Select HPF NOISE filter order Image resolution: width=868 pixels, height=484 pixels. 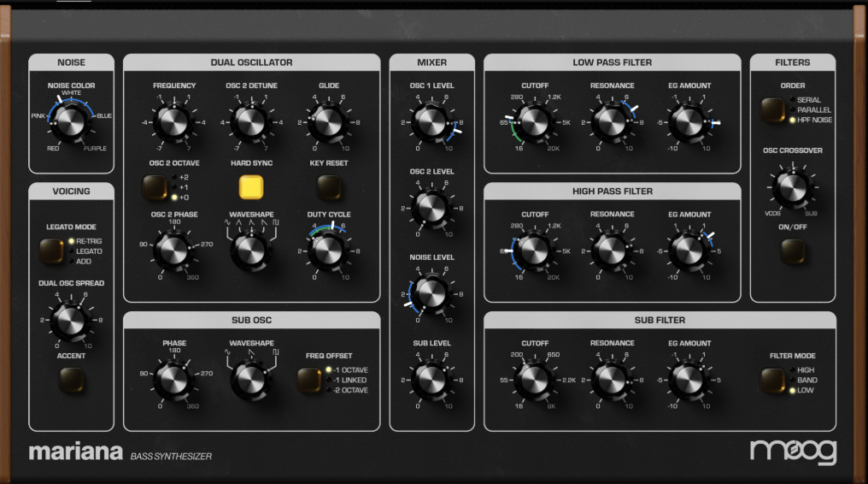point(811,120)
